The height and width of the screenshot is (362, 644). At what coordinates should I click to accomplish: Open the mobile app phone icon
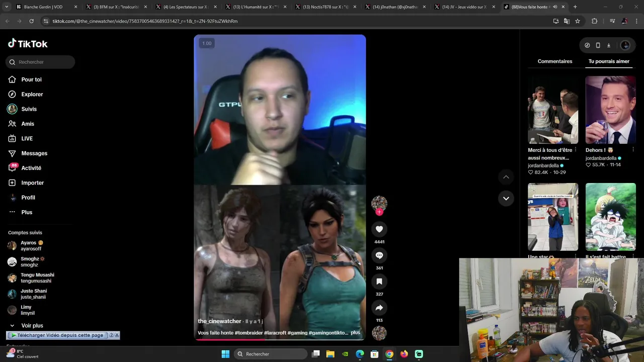tap(598, 45)
